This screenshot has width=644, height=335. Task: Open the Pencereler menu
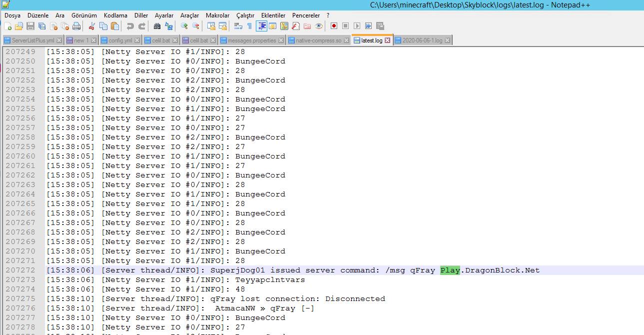click(306, 15)
